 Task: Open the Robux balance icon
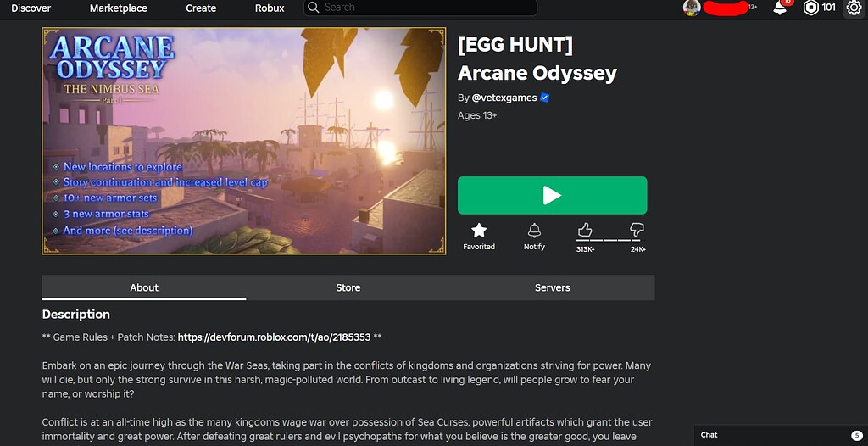pos(811,8)
